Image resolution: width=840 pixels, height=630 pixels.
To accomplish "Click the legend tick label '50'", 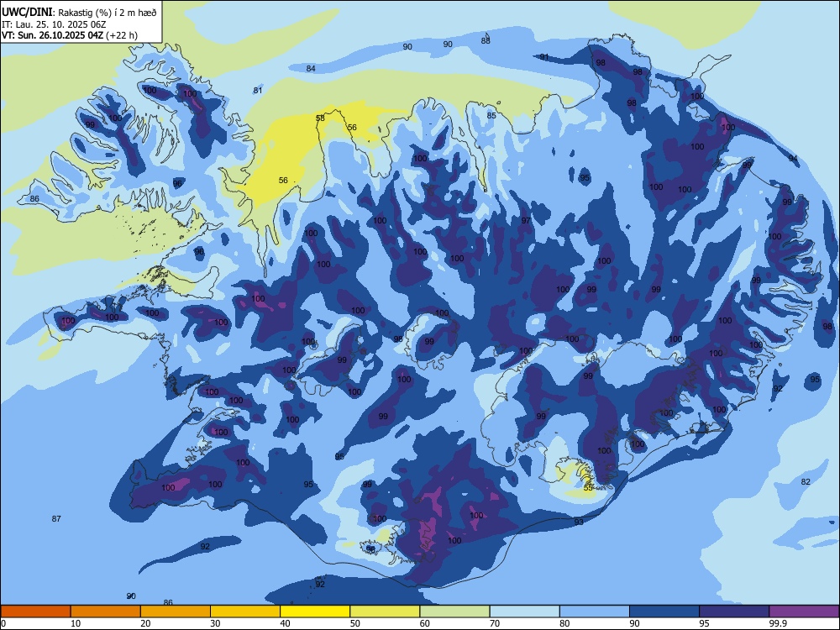I will point(355,623).
